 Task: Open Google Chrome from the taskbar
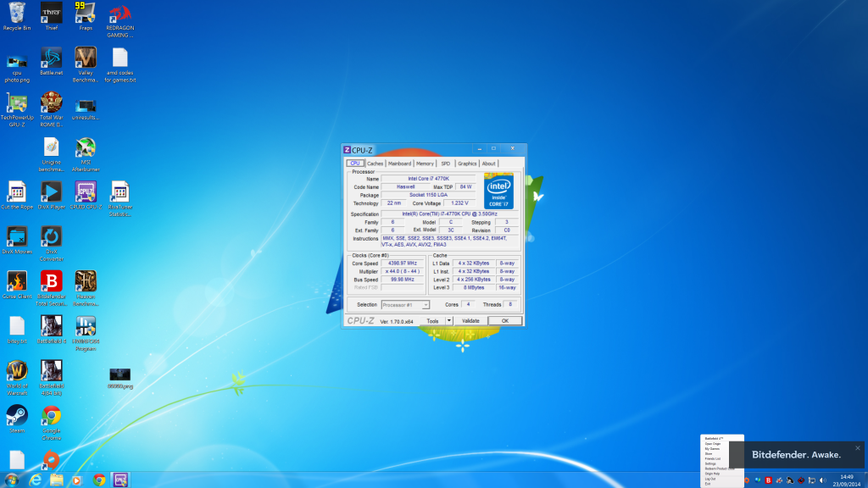(x=98, y=480)
